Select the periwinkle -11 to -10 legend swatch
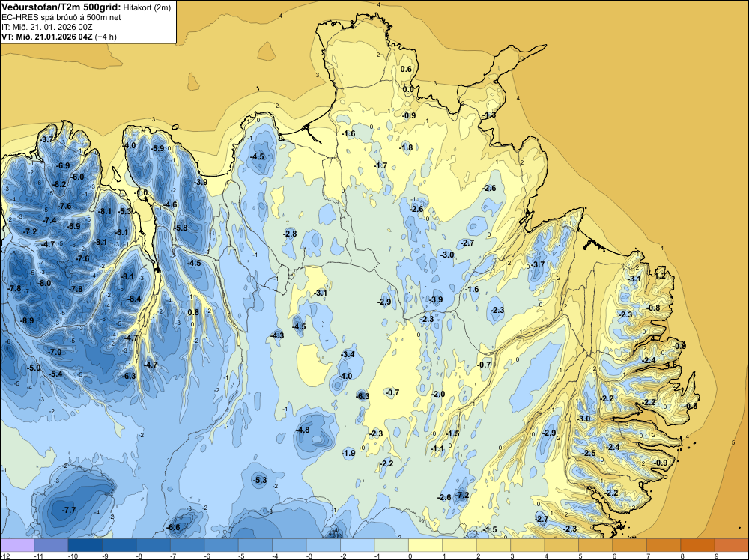 [51, 545]
